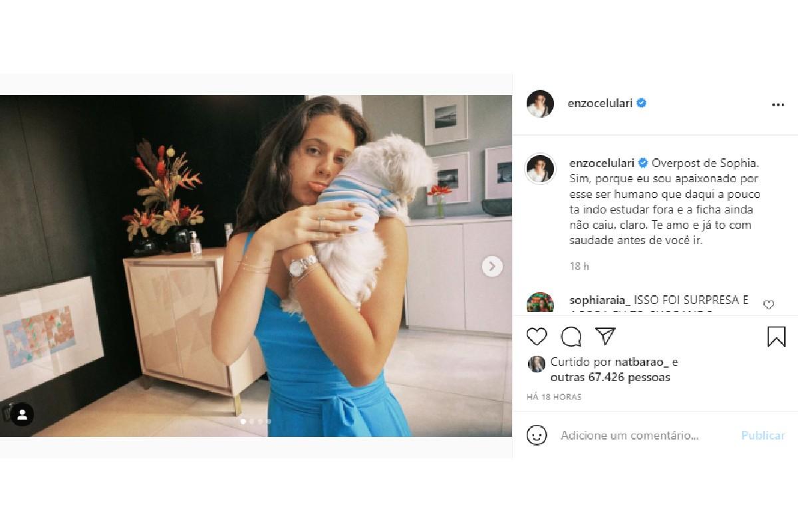The image size is (798, 532).
Task: Like the post with the heart icon
Action: 537,336
